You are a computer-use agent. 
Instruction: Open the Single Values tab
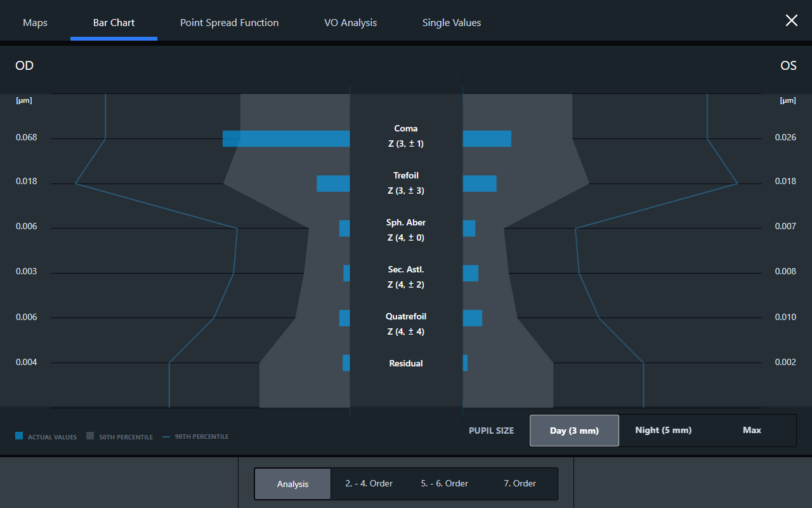click(451, 23)
